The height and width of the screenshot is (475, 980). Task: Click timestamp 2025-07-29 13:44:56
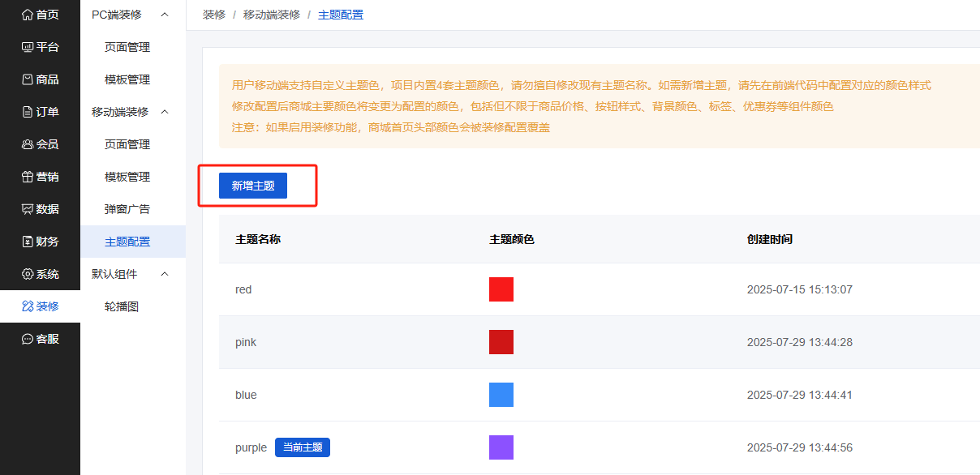click(x=800, y=447)
